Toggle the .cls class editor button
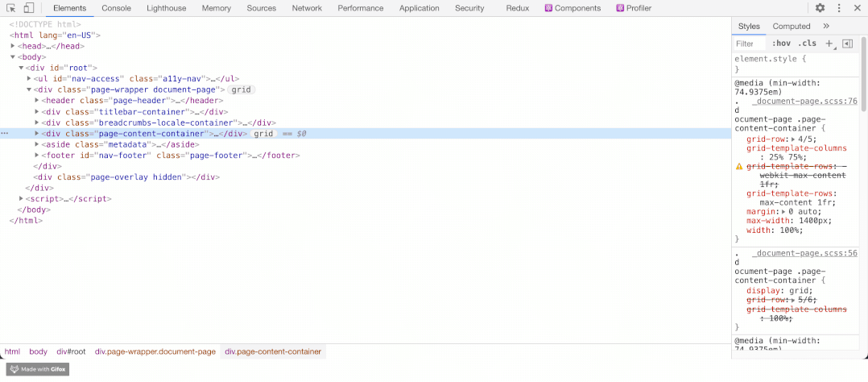Viewport: 868px width, 382px height. pos(807,44)
